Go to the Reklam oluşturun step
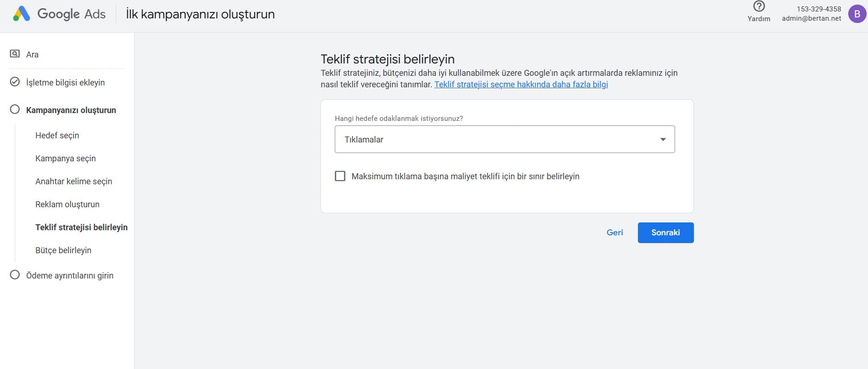This screenshot has width=868, height=369. tap(67, 204)
